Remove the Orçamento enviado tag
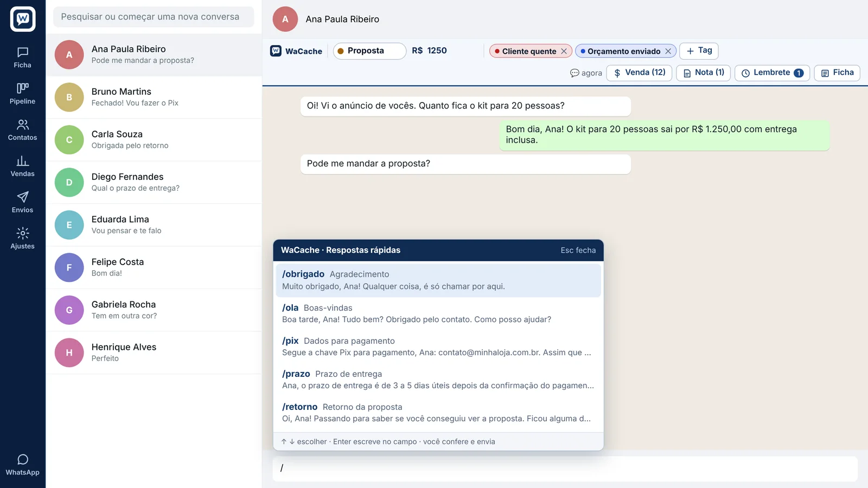This screenshot has height=488, width=868. pos(668,51)
